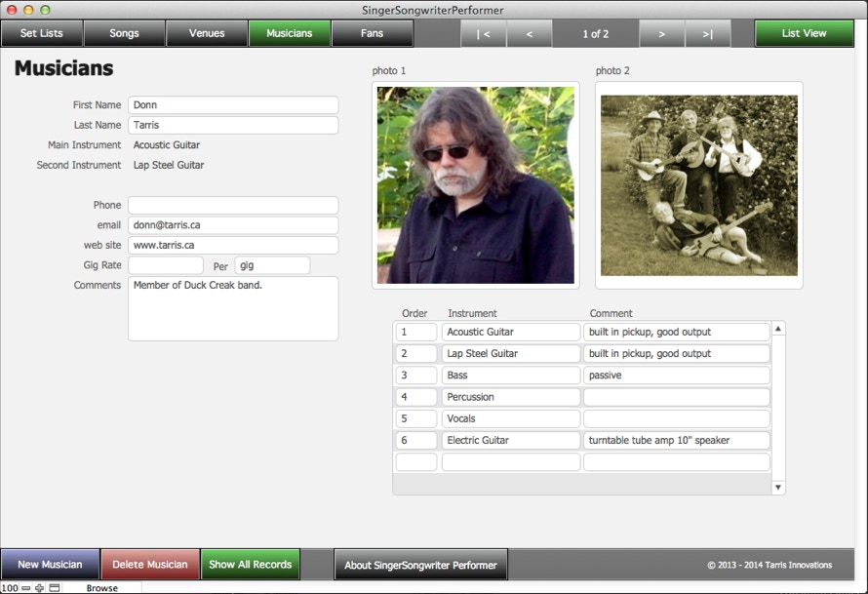868x594 pixels.
Task: Open About SingerSongwriter Performer
Action: coord(420,565)
